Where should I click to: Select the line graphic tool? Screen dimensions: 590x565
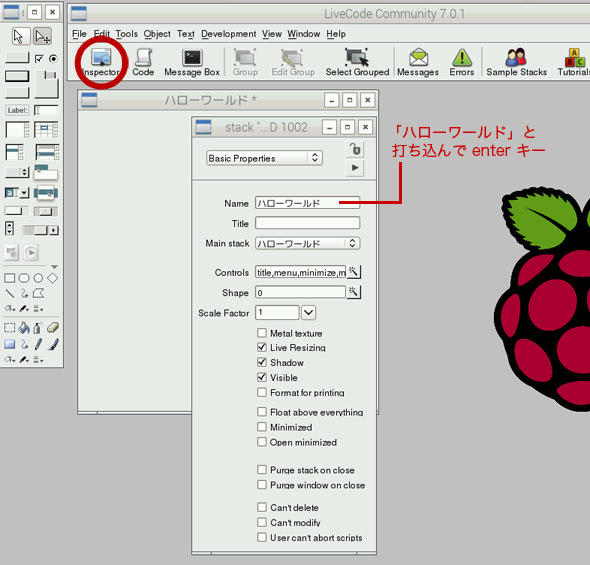(10, 293)
